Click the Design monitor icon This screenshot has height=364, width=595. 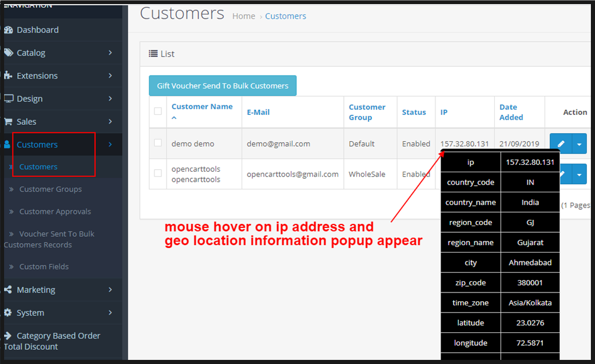tap(8, 98)
